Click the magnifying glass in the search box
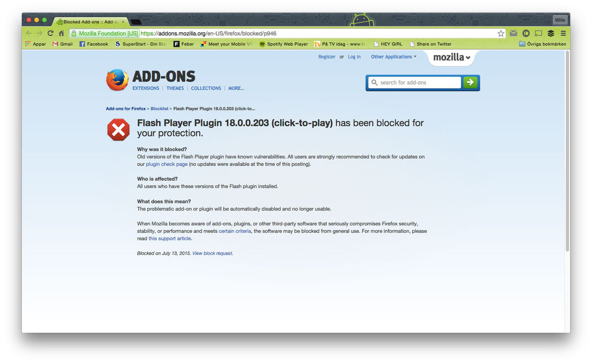The image size is (592, 364). [375, 82]
